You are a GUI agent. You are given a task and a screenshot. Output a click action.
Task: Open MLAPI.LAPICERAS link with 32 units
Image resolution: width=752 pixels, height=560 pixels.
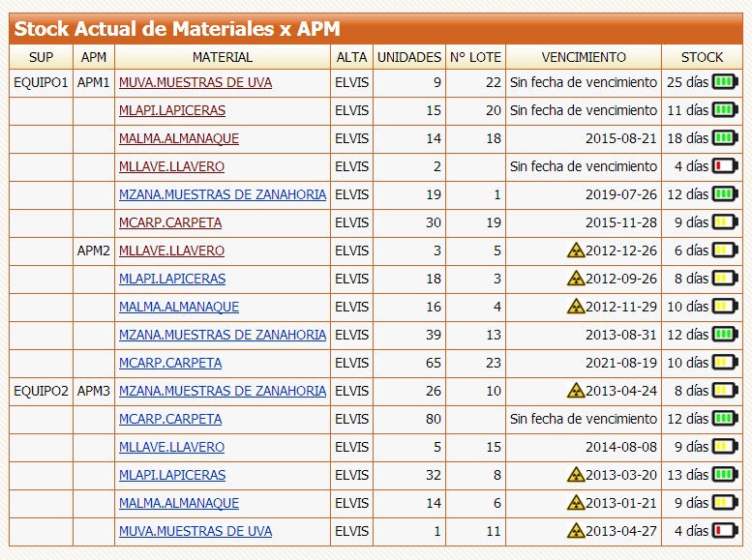[172, 475]
